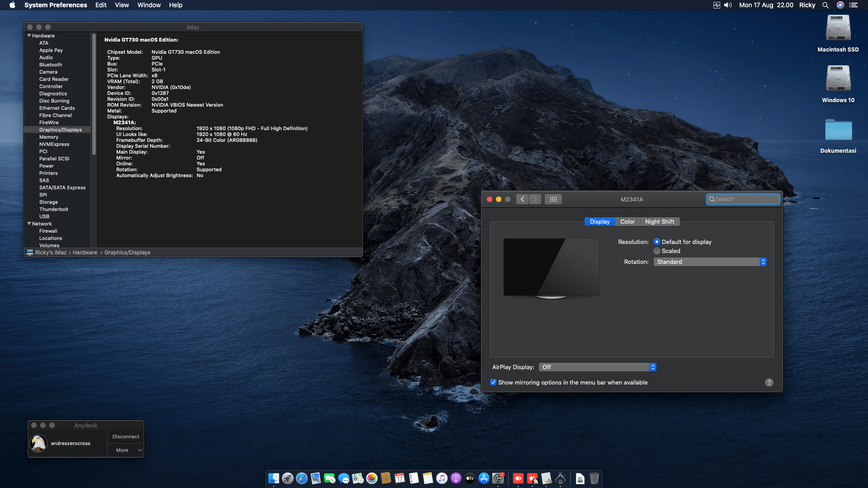Show all preferences grid button
Screen dimensions: 868x488
pyautogui.click(x=553, y=199)
